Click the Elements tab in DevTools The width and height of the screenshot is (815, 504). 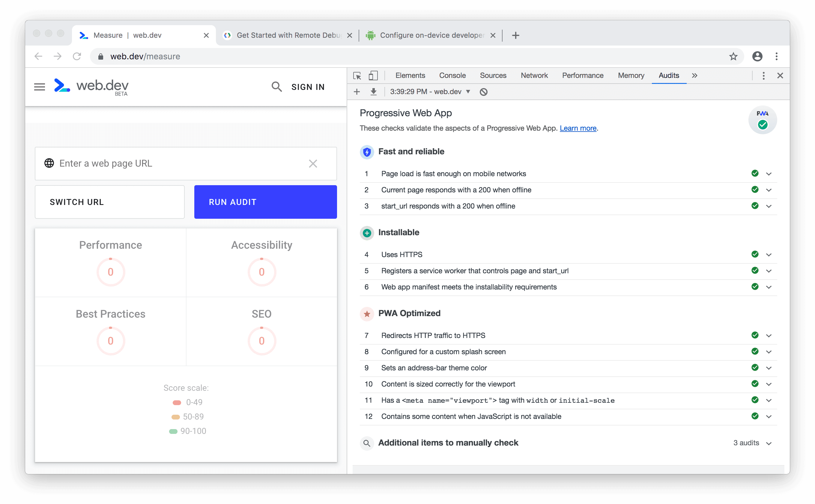click(410, 76)
